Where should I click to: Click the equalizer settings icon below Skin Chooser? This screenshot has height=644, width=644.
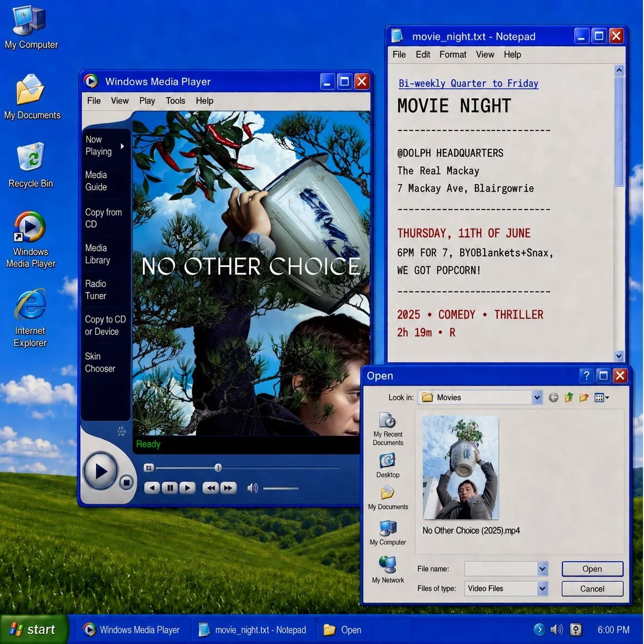point(122,431)
